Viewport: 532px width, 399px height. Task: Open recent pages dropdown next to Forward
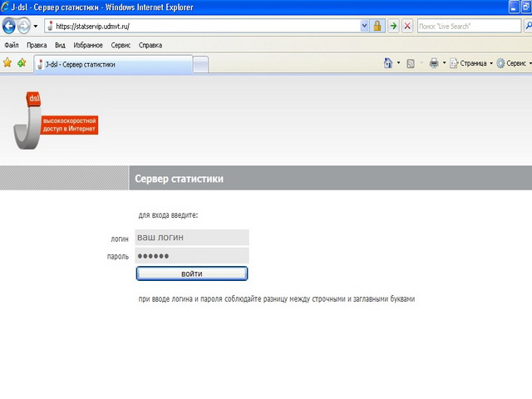(35, 26)
